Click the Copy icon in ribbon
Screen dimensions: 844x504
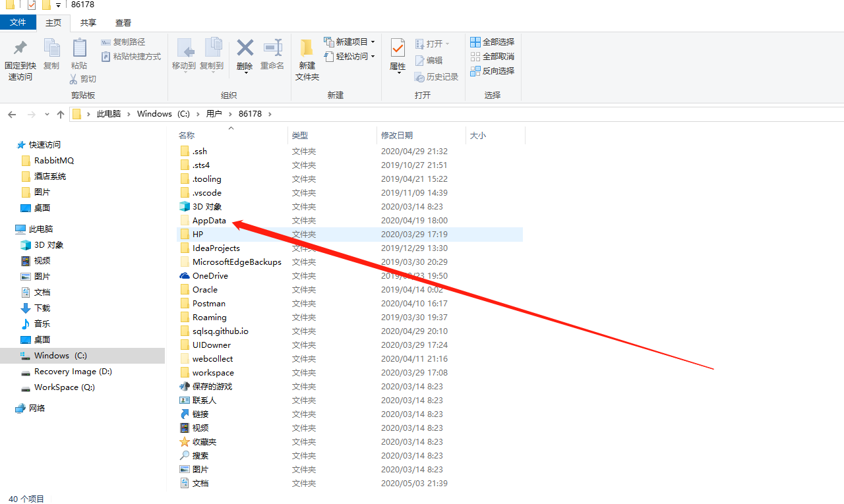(x=51, y=48)
